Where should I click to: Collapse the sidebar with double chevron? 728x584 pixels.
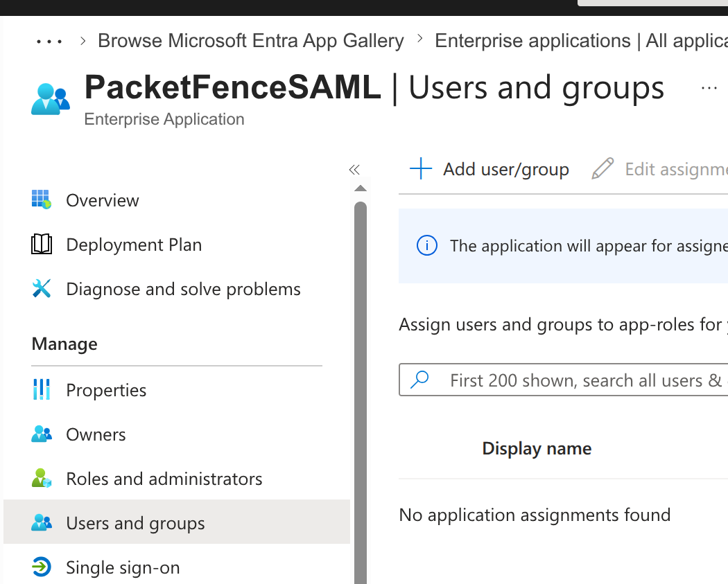[354, 169]
